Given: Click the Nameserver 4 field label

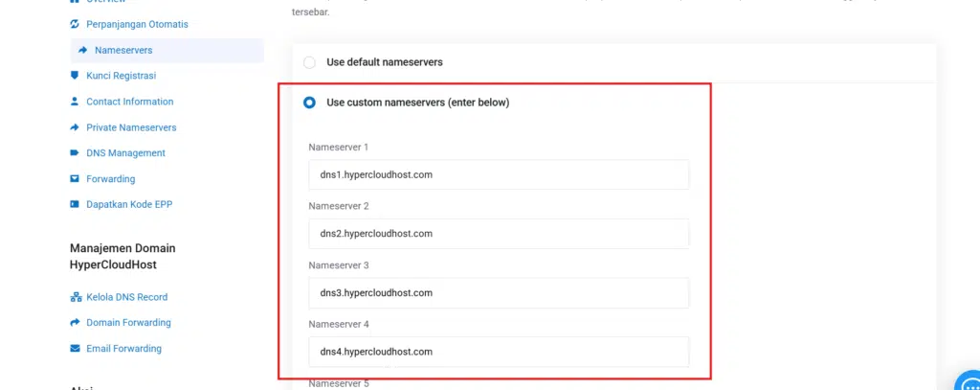Looking at the screenshot, I should pos(339,324).
